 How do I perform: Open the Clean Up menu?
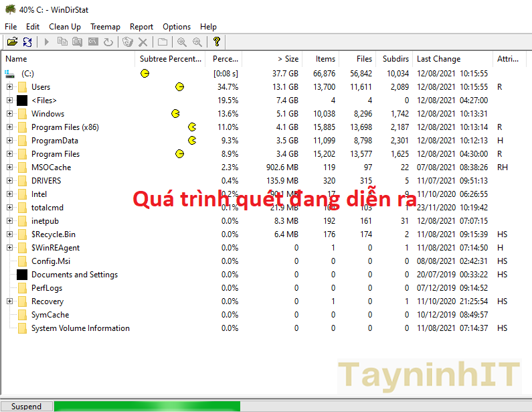pyautogui.click(x=65, y=27)
